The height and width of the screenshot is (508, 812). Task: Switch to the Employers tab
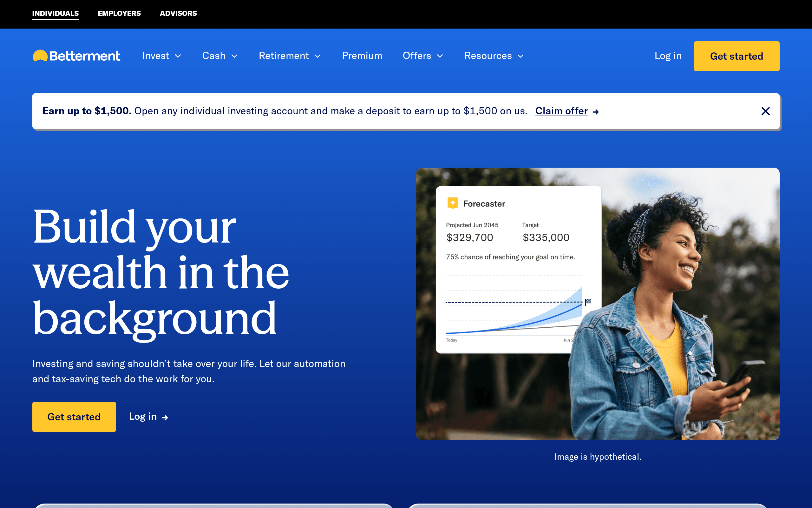pos(119,13)
